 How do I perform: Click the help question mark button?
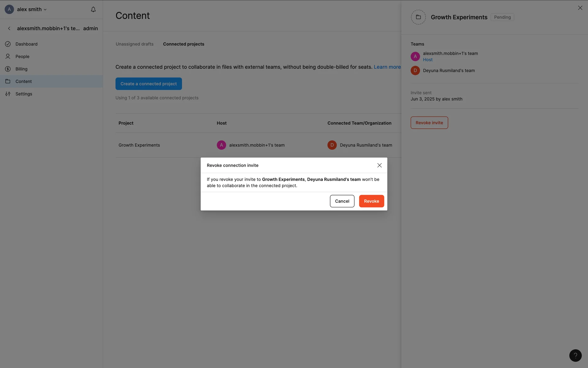click(x=575, y=355)
